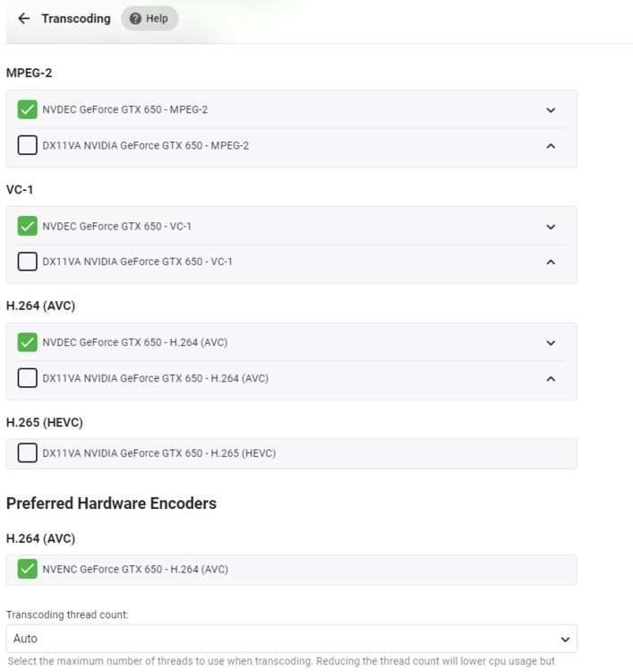Enable DX11VA GTX 650 H.265 (HEVC) decoder
Viewport: 633px width, 672px height.
[x=28, y=453]
